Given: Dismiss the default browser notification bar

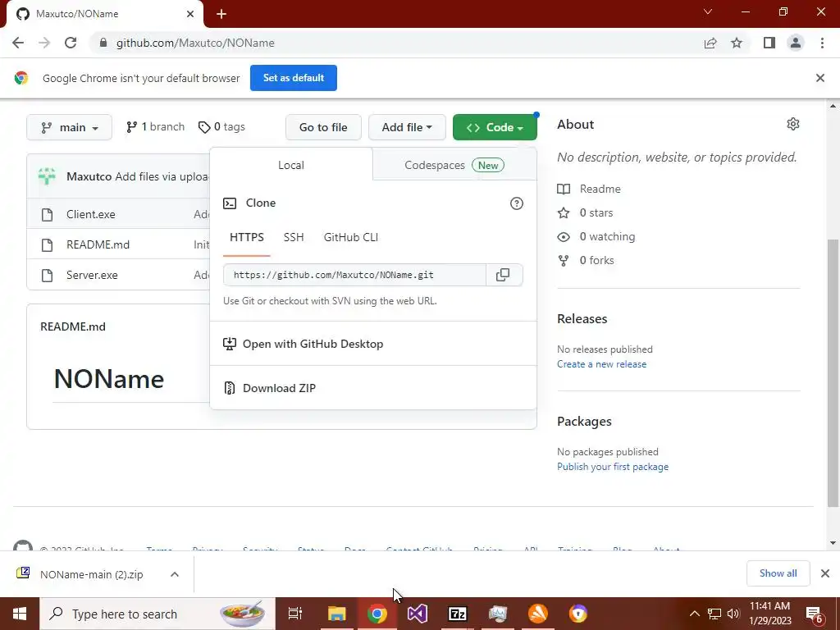Looking at the screenshot, I should pos(819,78).
